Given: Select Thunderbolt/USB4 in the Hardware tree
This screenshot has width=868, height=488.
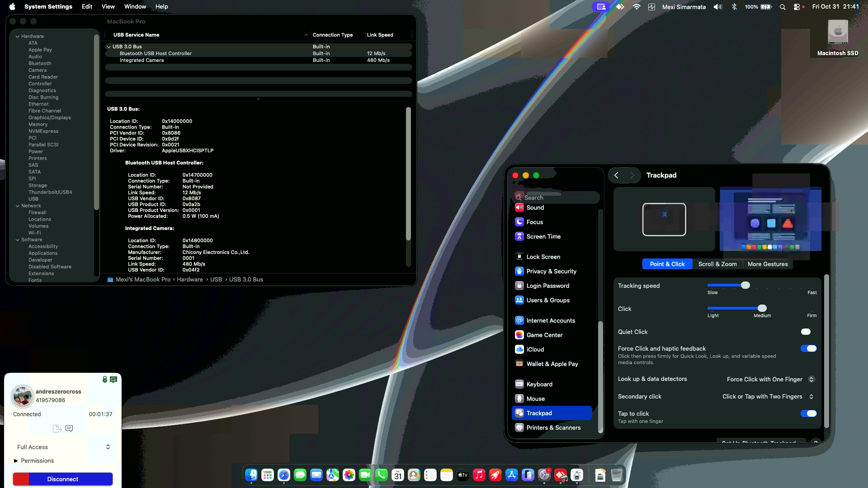Looking at the screenshot, I should tap(50, 192).
